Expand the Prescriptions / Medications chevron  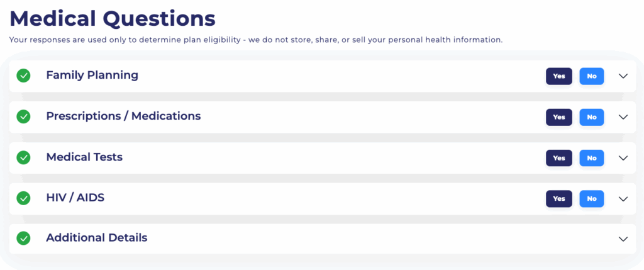[x=623, y=117]
